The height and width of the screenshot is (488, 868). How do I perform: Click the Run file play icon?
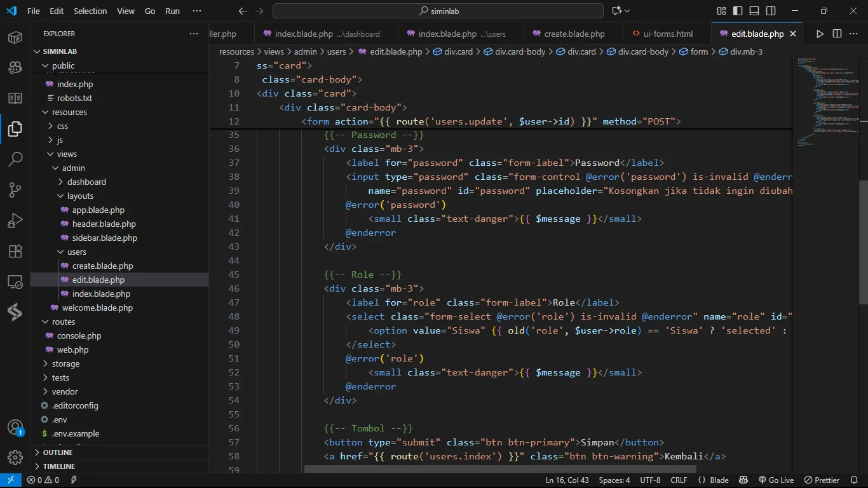(820, 34)
